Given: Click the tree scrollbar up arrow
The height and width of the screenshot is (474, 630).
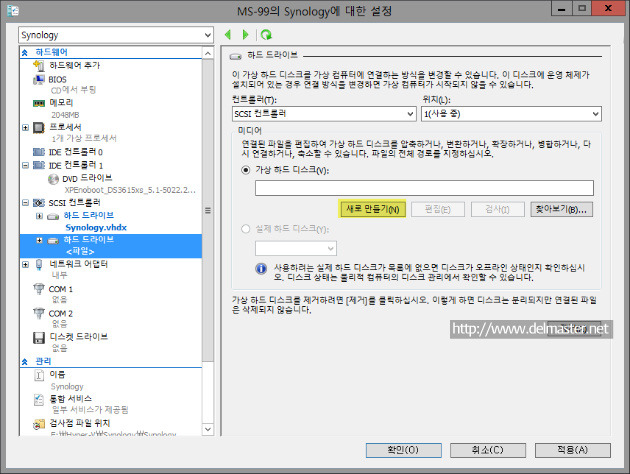Looking at the screenshot, I should (x=208, y=53).
